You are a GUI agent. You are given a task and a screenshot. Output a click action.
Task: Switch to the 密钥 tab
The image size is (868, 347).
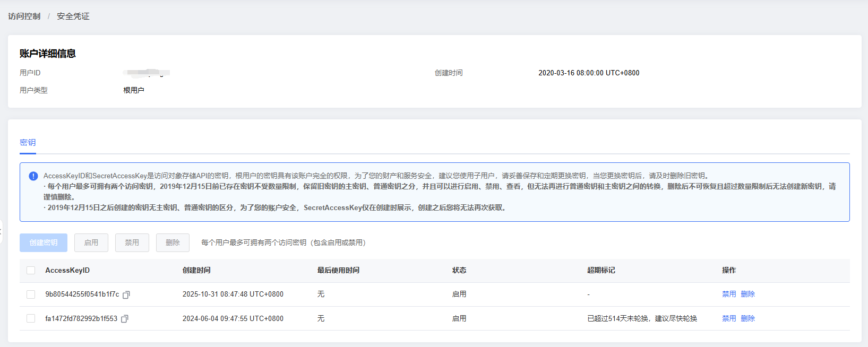coord(28,142)
